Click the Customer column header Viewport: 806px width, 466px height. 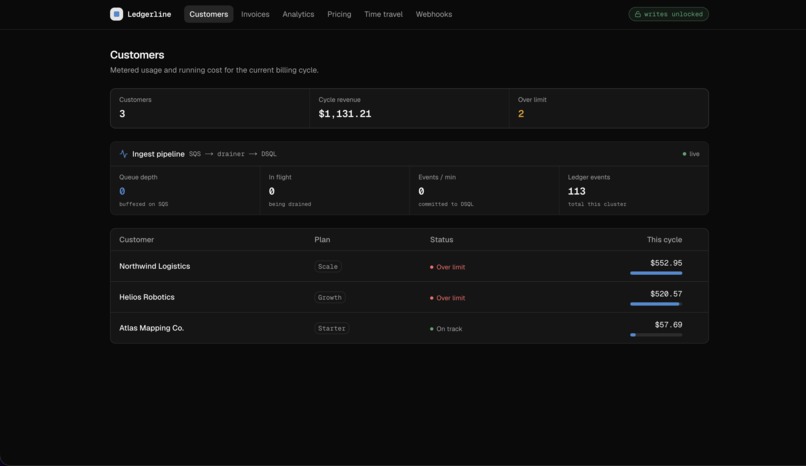point(136,239)
